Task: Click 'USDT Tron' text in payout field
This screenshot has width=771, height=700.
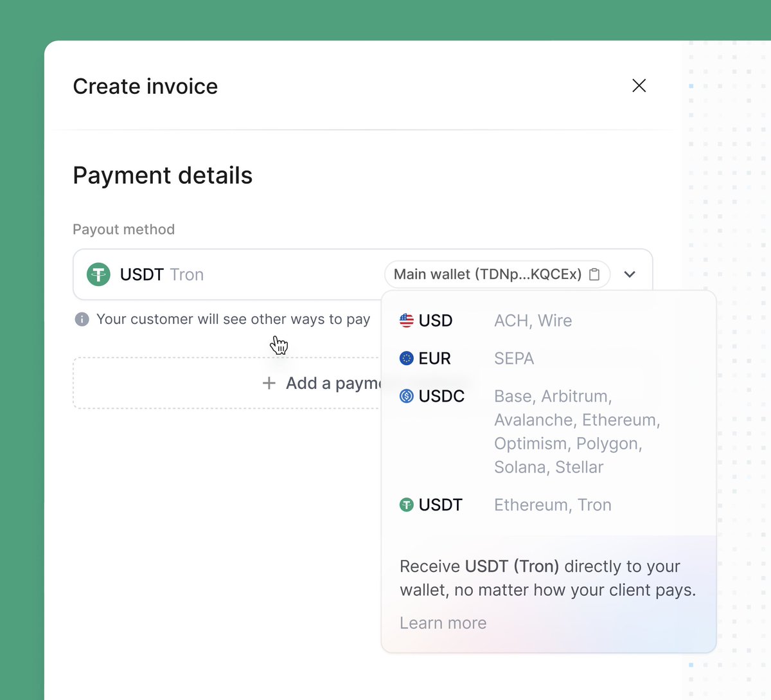Action: tap(162, 274)
